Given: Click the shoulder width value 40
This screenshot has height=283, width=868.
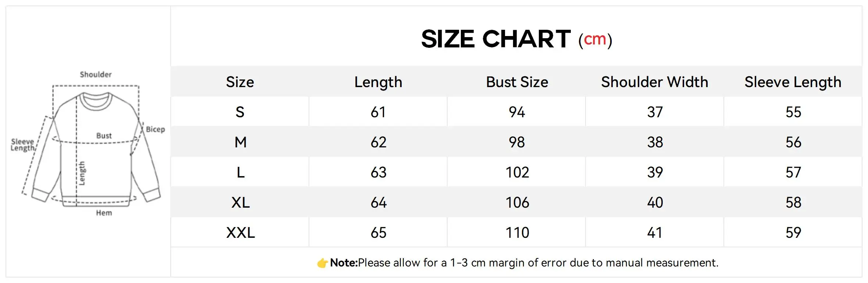Looking at the screenshot, I should coord(655,203).
